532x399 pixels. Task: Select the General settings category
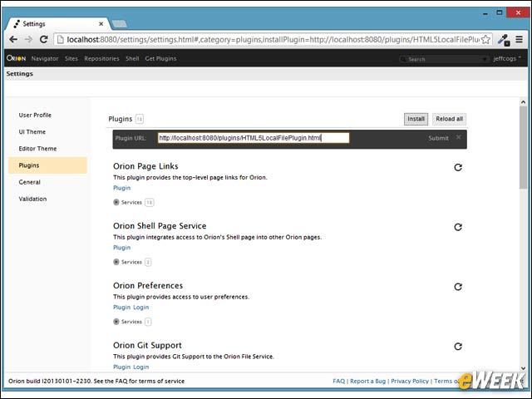[x=47, y=182]
